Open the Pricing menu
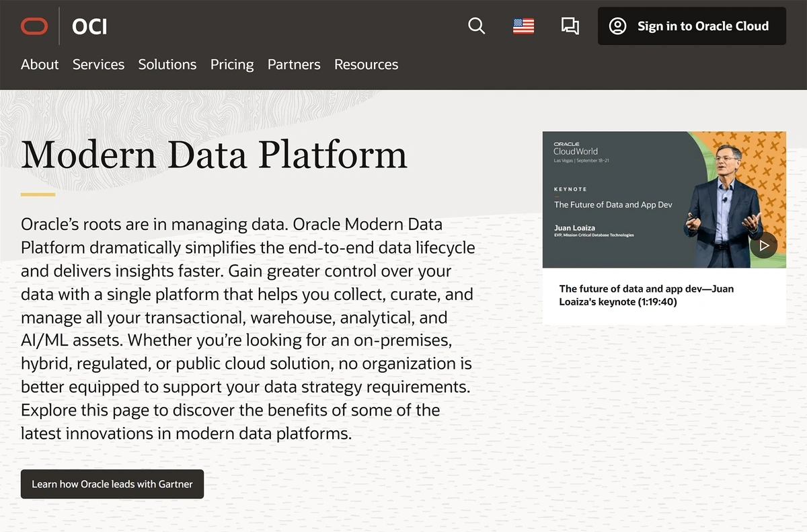 [232, 65]
